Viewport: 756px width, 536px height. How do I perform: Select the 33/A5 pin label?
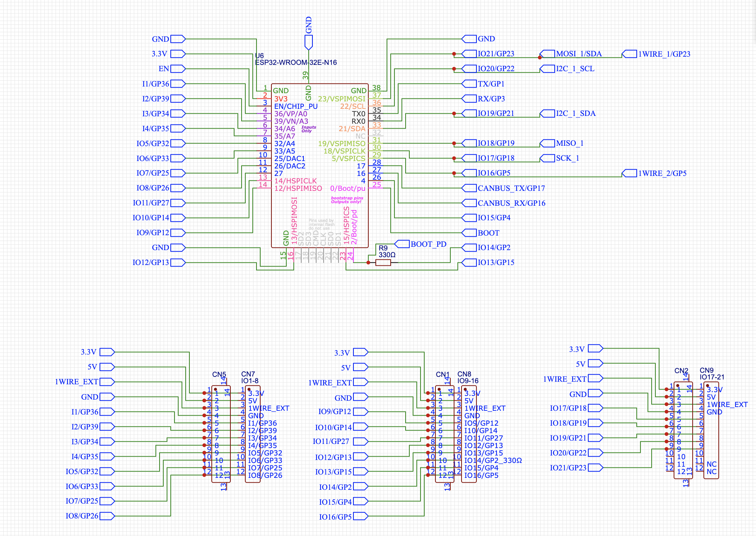284,151
